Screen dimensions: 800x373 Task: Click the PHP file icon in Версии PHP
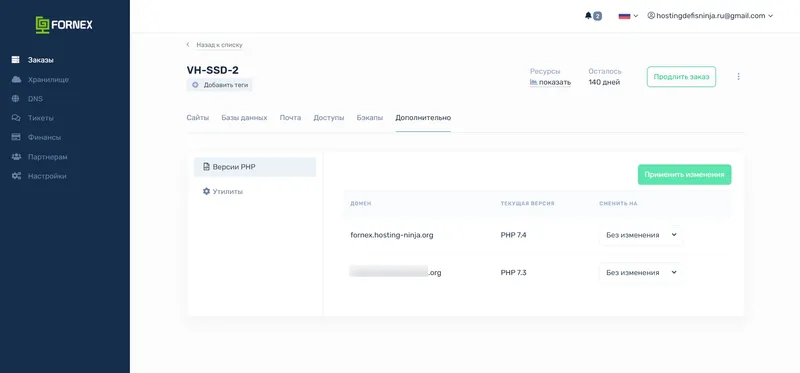point(206,167)
